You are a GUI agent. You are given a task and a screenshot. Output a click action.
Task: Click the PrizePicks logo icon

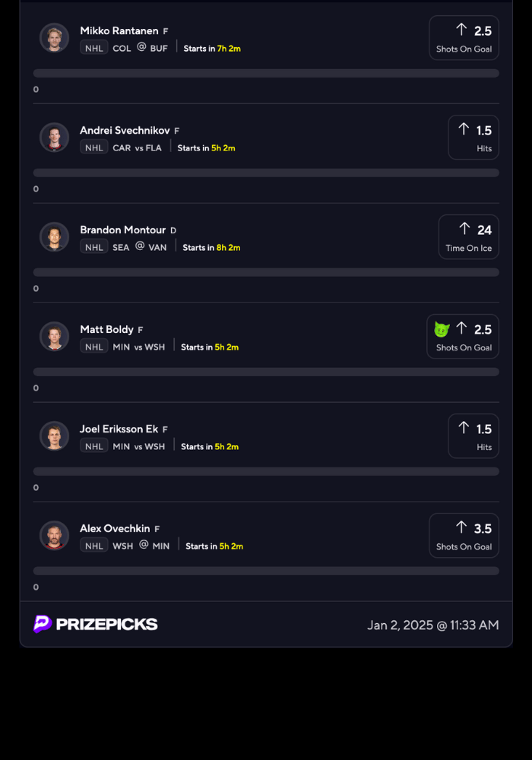(x=43, y=624)
